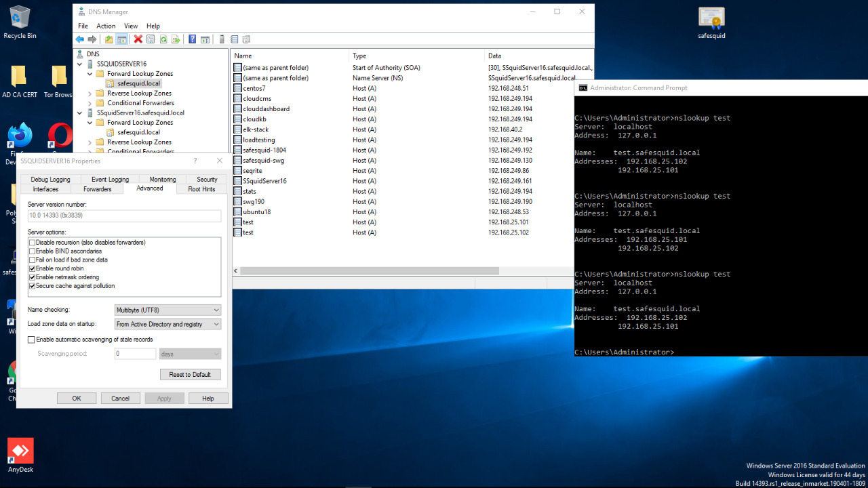868x488 pixels.
Task: Launch the AnyDesk desktop shortcut
Action: (20, 455)
